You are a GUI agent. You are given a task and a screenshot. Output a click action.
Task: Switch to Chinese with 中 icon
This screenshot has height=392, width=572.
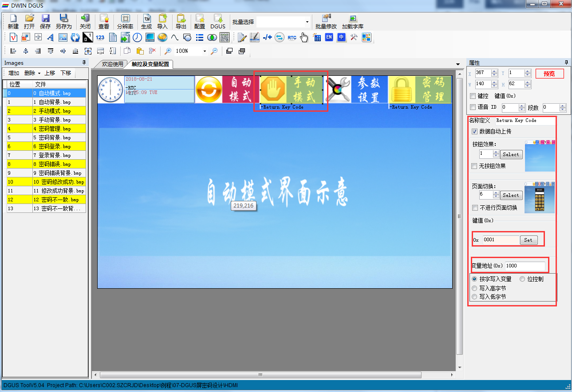coord(341,37)
